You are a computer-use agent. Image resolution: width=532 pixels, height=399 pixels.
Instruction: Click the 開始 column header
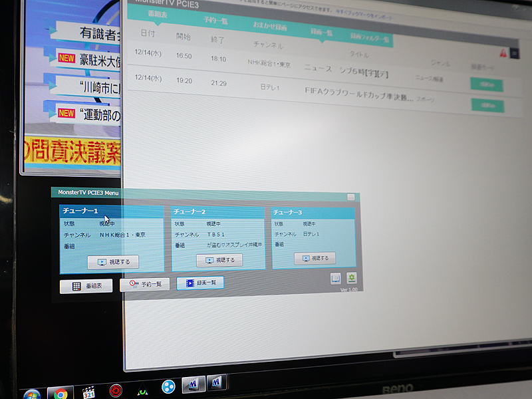click(184, 37)
